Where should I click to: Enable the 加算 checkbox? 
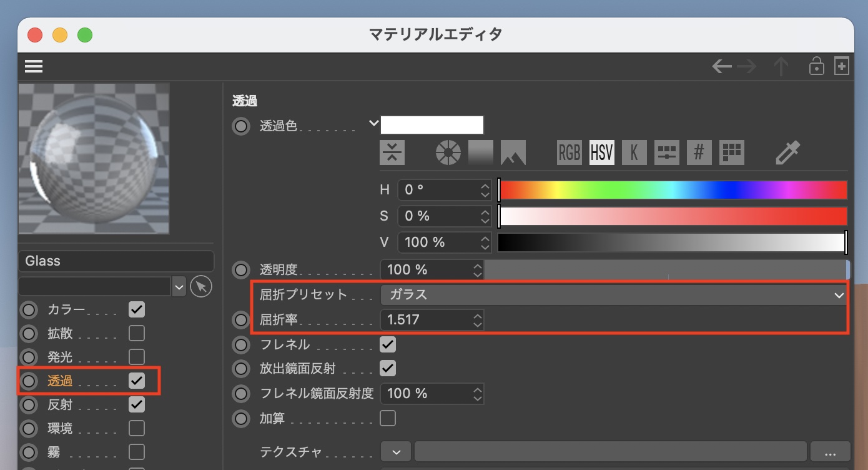388,418
